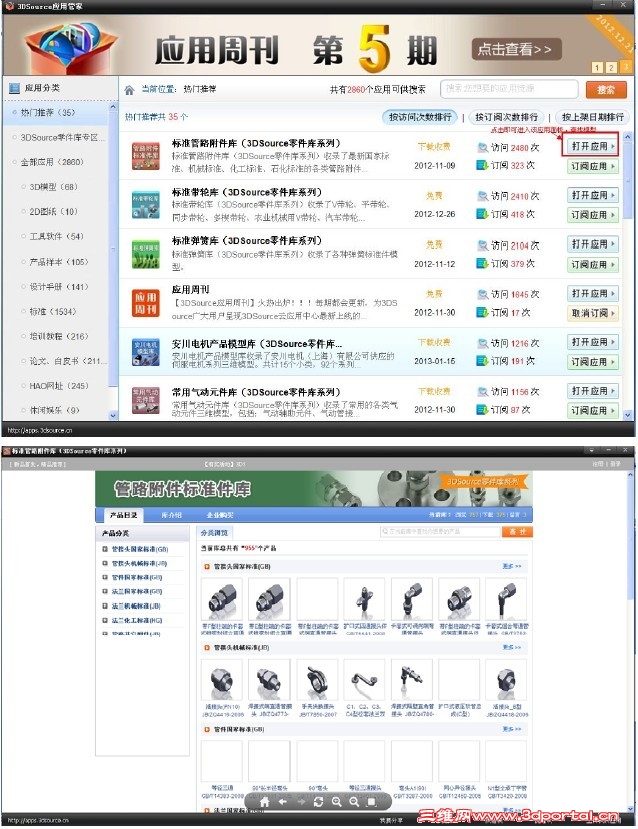This screenshot has width=638, height=829.
Task: Go to home via breadcrumb house icon
Action: [130, 90]
